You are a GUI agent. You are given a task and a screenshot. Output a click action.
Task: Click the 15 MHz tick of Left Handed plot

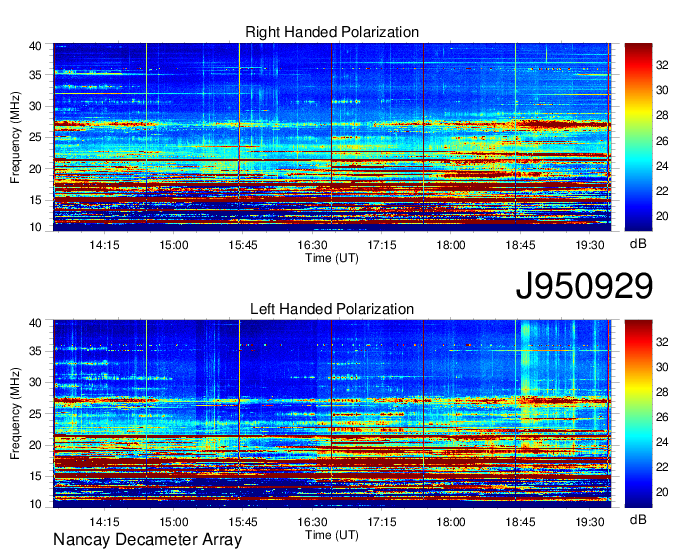point(36,477)
